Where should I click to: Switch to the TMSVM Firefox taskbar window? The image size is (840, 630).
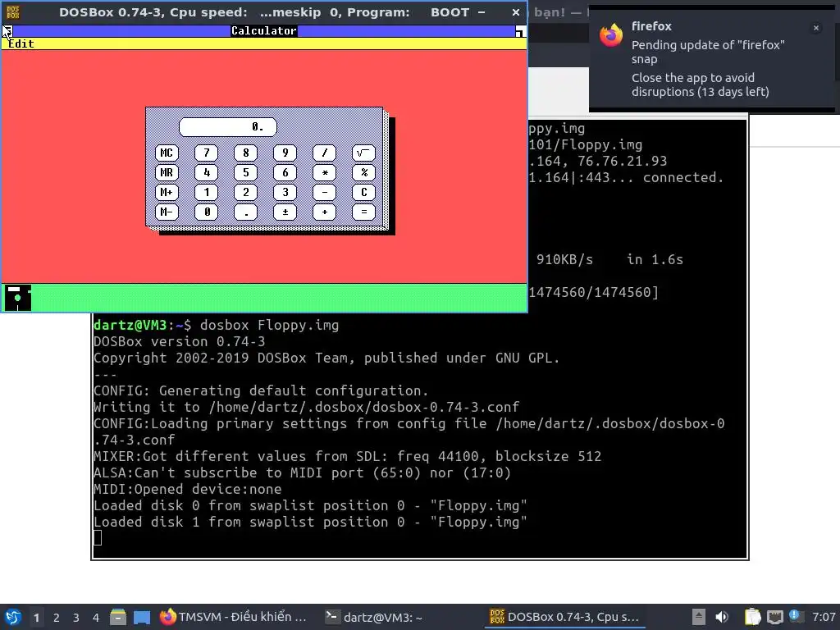[235, 617]
